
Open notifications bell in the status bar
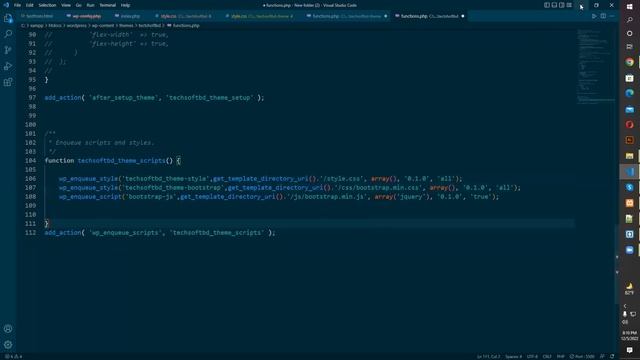tap(612, 357)
